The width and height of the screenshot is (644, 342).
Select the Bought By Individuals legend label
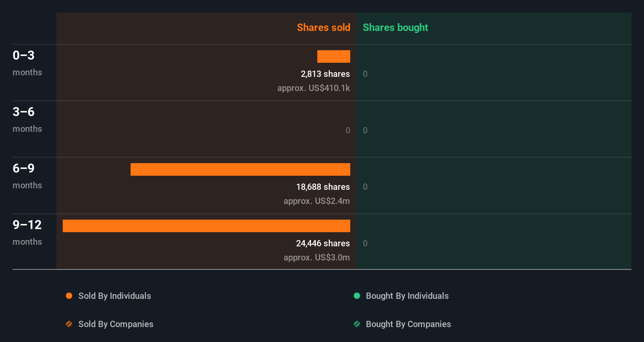point(407,296)
